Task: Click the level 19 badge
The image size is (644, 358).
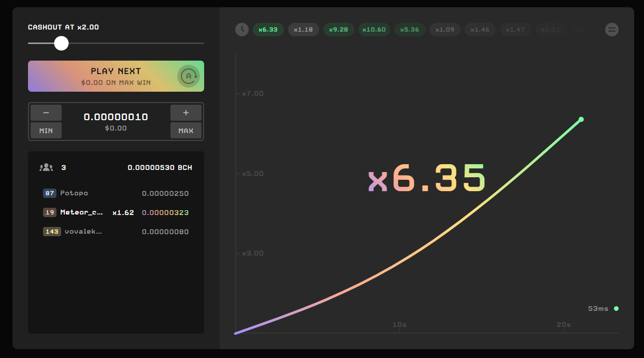Action: point(50,212)
